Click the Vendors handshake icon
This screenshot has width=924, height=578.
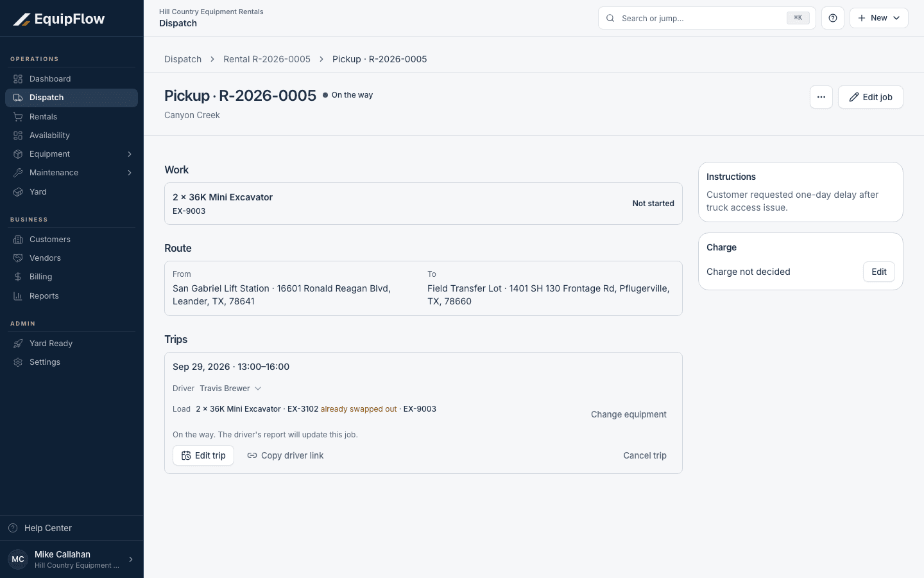[x=18, y=258]
